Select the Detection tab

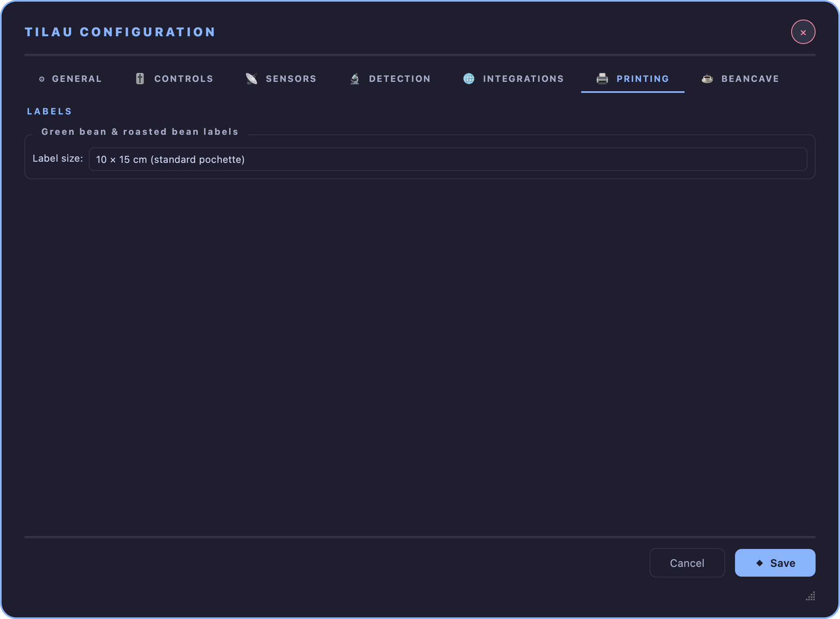coord(390,79)
